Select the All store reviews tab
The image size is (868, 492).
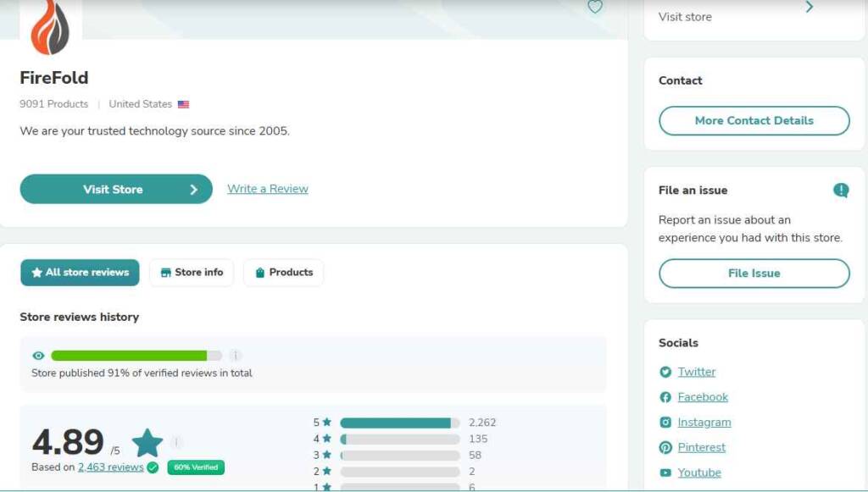[x=80, y=273]
